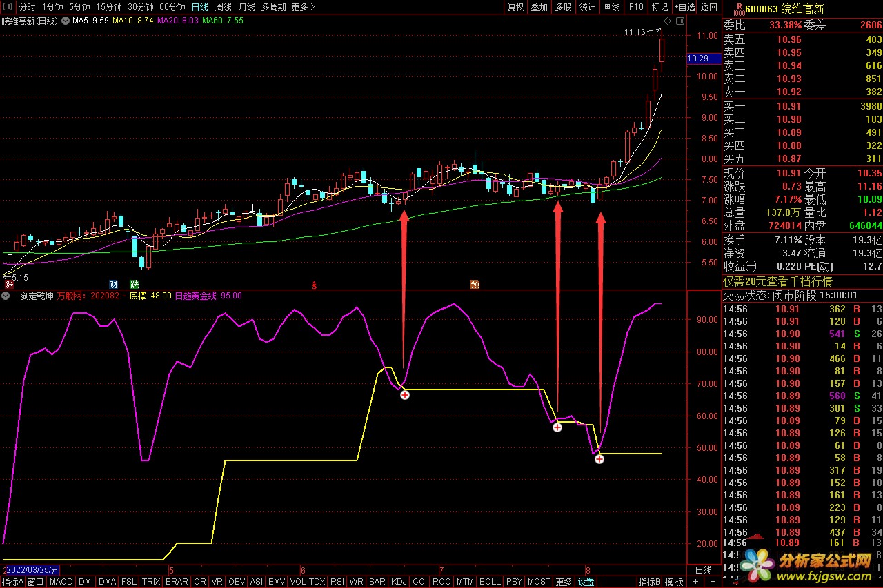The image size is (883, 588).
Task: Switch to 1分钟 period
Action: point(52,7)
